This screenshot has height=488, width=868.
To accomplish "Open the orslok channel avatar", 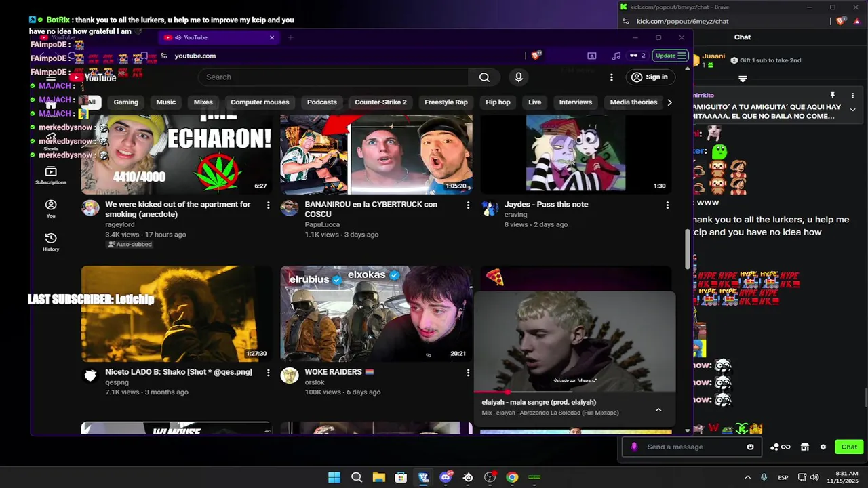I will pos(290,375).
